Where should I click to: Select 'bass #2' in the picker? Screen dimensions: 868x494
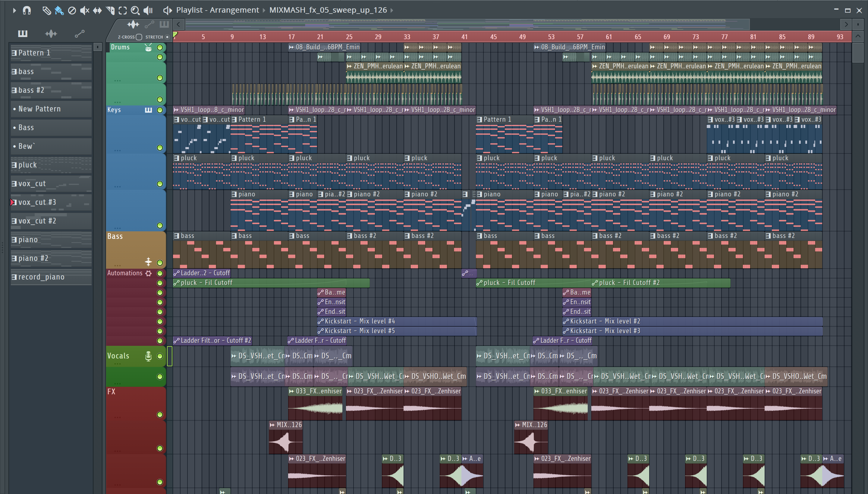click(x=51, y=90)
